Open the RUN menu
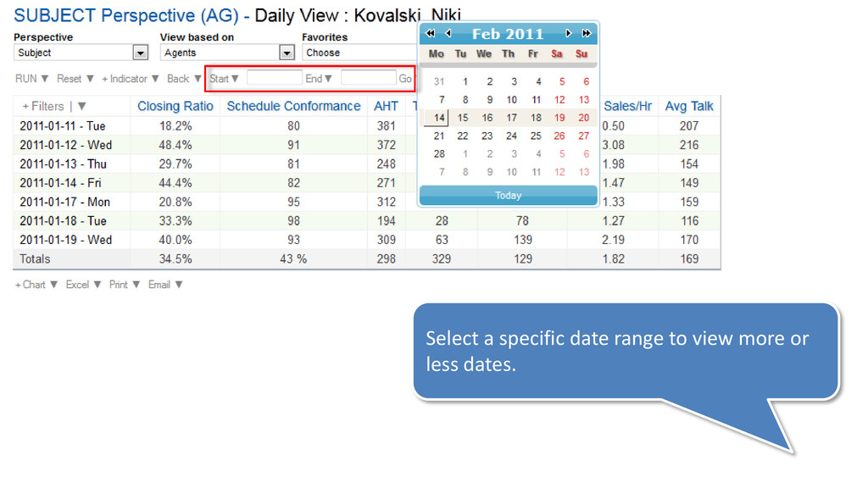The height and width of the screenshot is (488, 868). coord(32,79)
